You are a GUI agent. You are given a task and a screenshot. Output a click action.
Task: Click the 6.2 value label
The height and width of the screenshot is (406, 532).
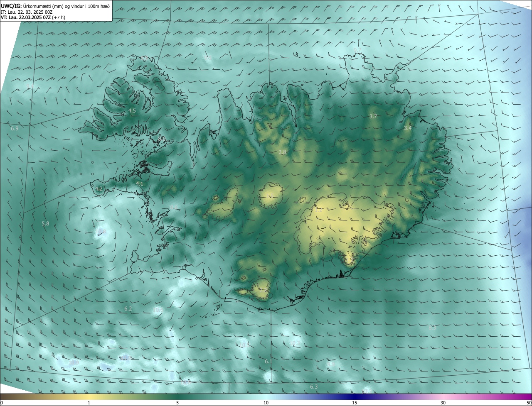click(128, 309)
